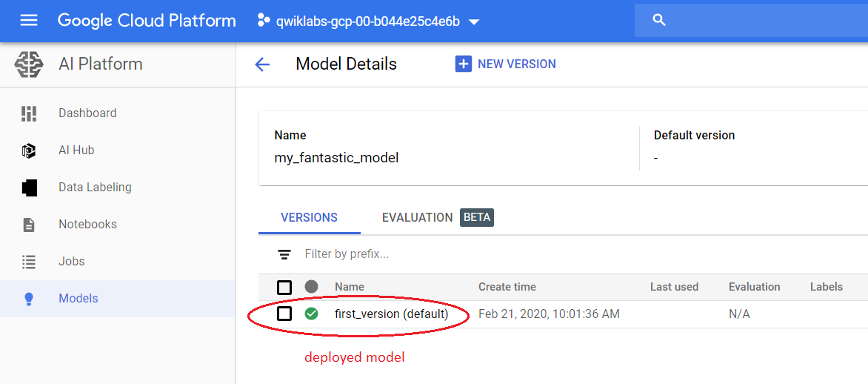Focus the Filter by prefix field
The image size is (868, 384).
(347, 254)
